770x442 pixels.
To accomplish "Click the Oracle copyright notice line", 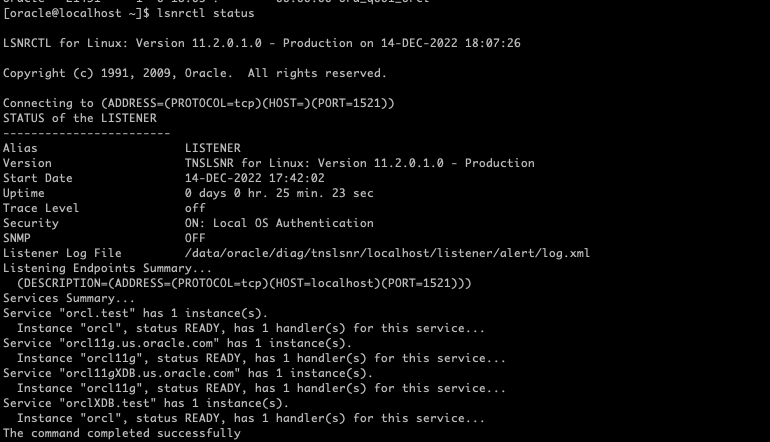I will coord(194,73).
